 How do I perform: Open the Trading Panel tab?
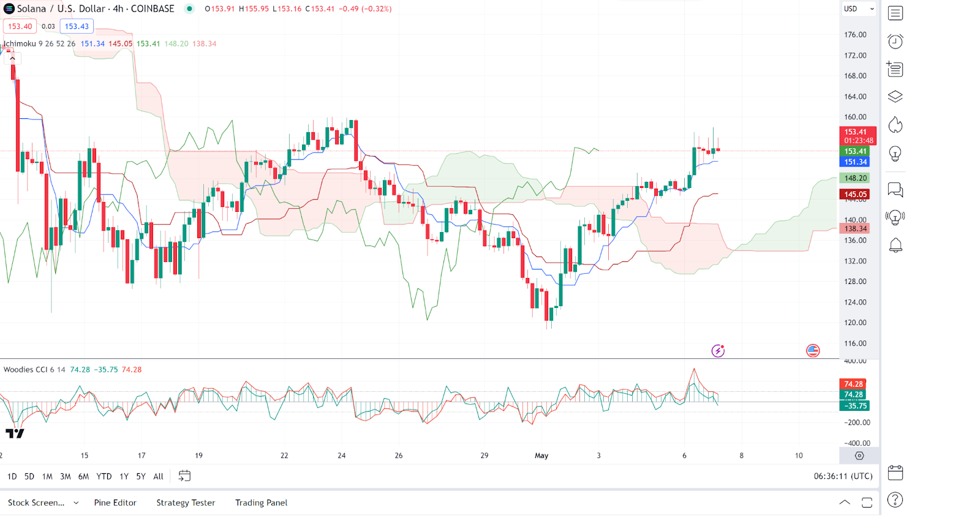point(261,503)
